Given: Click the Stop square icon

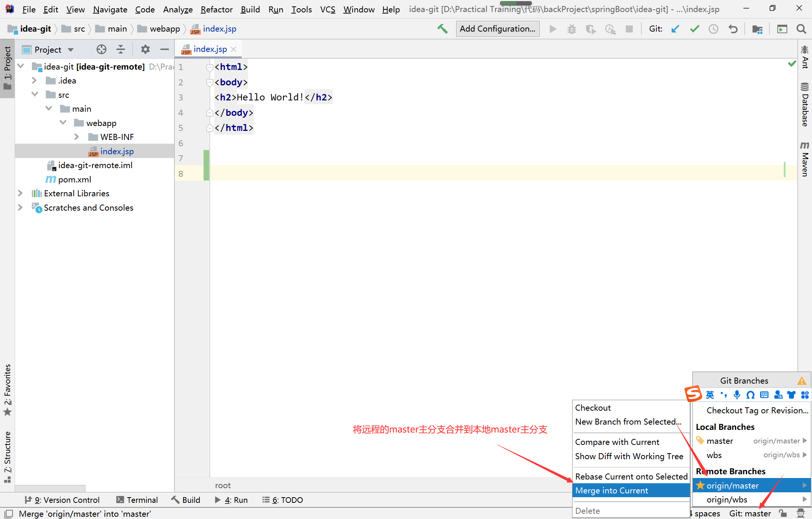Looking at the screenshot, I should pyautogui.click(x=629, y=29).
